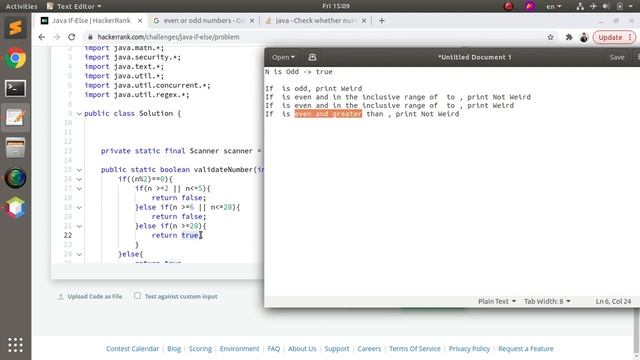Collapse code fold at line 21
Screen dimensions: 640x360
[x=79, y=226]
